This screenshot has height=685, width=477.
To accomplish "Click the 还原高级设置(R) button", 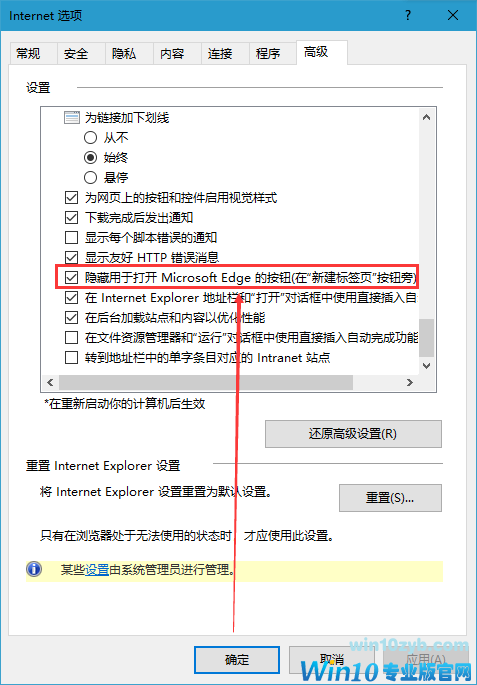I will tap(353, 434).
